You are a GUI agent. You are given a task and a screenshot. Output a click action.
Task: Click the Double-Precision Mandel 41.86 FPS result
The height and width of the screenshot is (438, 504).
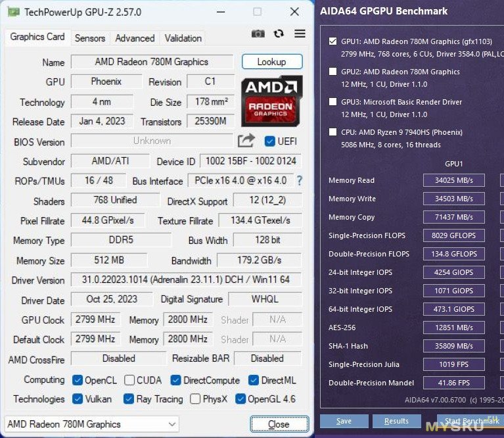point(454,383)
